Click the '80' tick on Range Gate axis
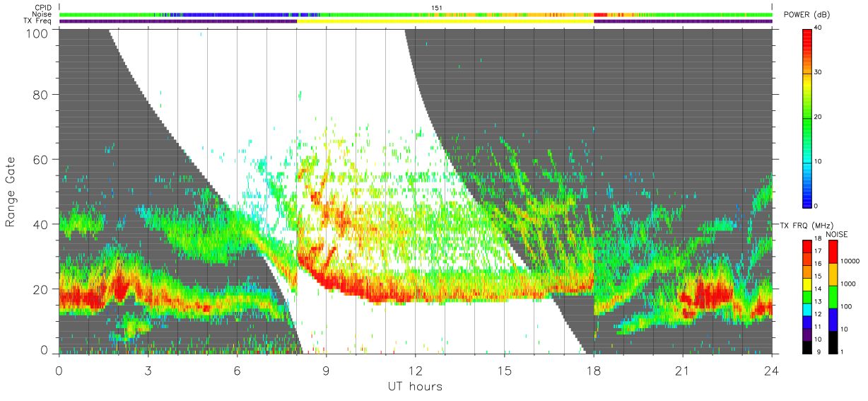The height and width of the screenshot is (401, 868). pyautogui.click(x=40, y=96)
